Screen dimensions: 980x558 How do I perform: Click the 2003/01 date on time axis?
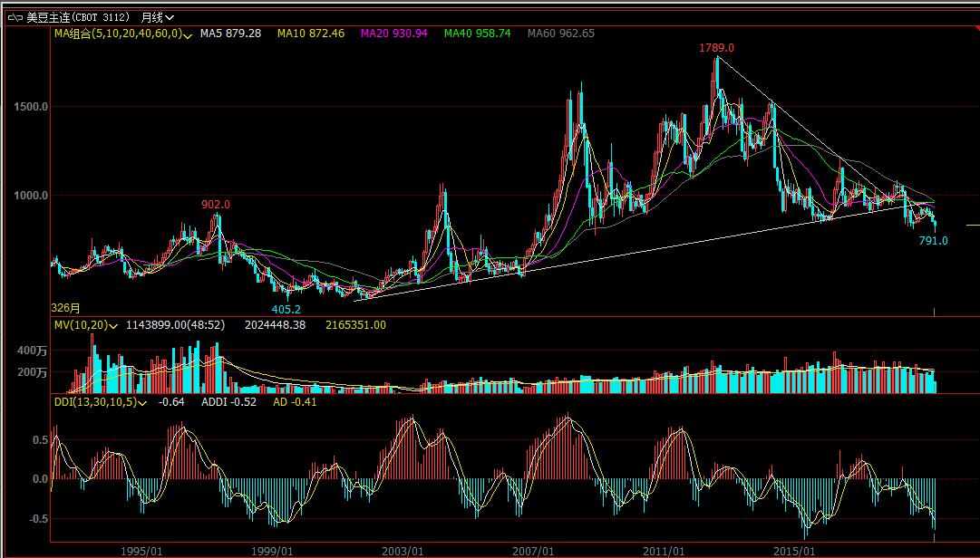403,550
